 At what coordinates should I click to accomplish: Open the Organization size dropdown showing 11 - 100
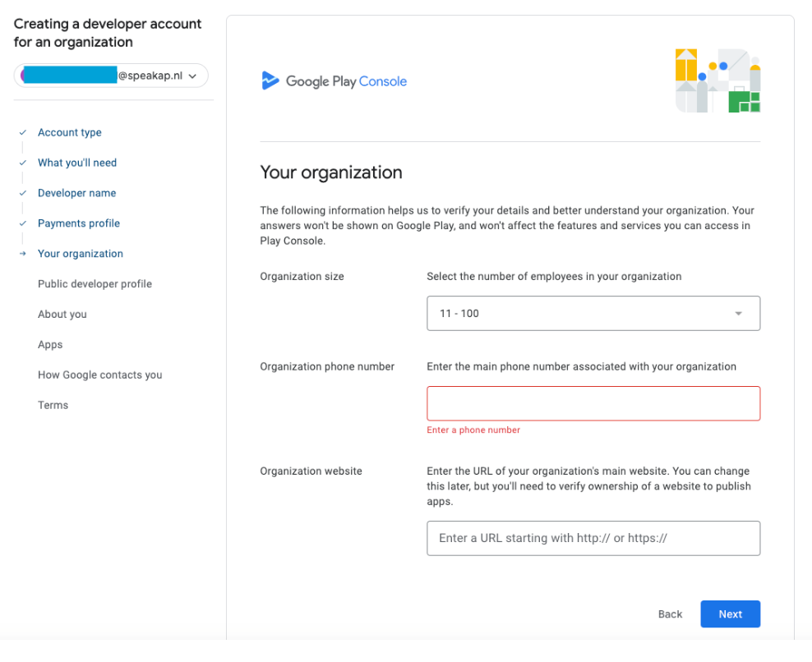coord(593,313)
